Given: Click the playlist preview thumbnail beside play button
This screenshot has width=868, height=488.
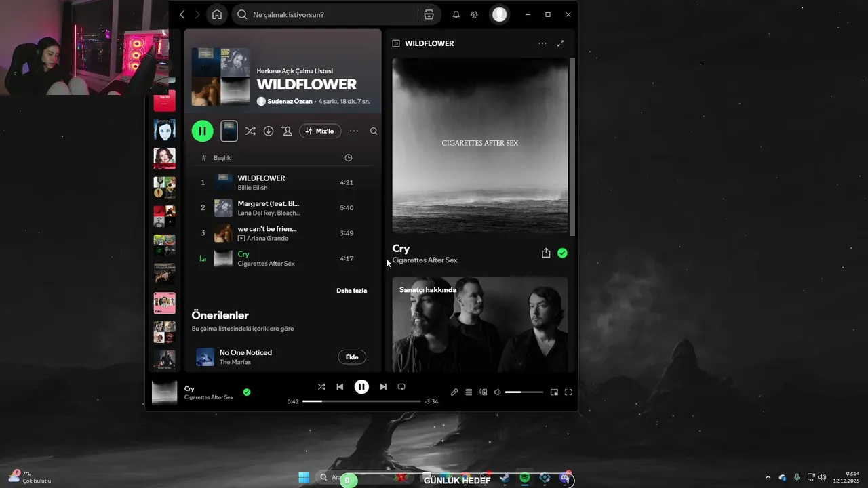Looking at the screenshot, I should coord(229,131).
